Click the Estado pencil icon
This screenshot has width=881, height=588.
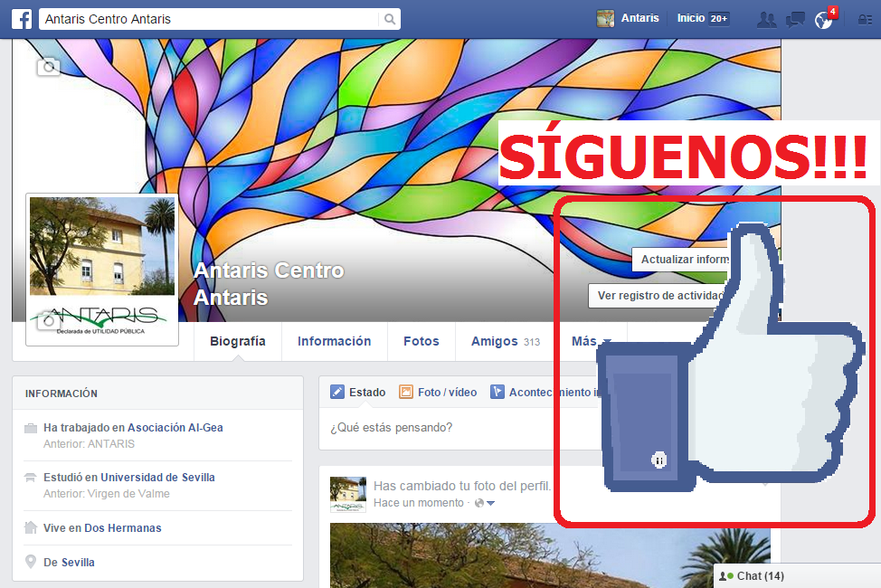(337, 392)
